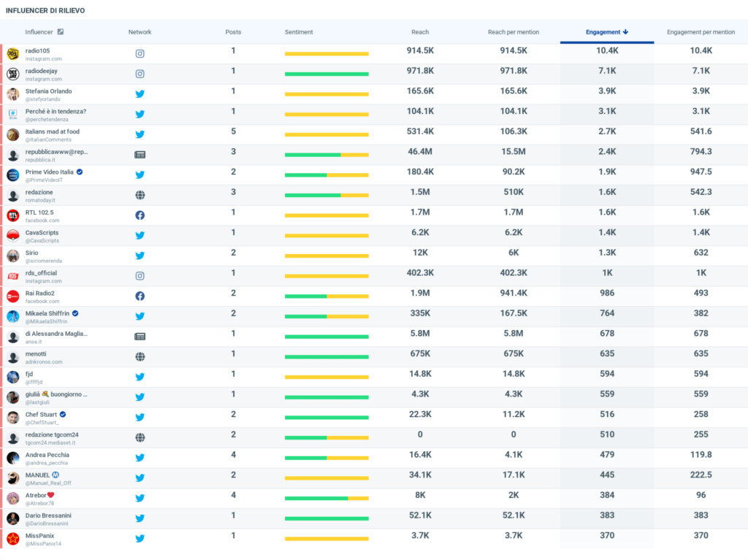This screenshot has height=560, width=748.
Task: Click the Twitter icon for Sirio
Action: point(140,256)
